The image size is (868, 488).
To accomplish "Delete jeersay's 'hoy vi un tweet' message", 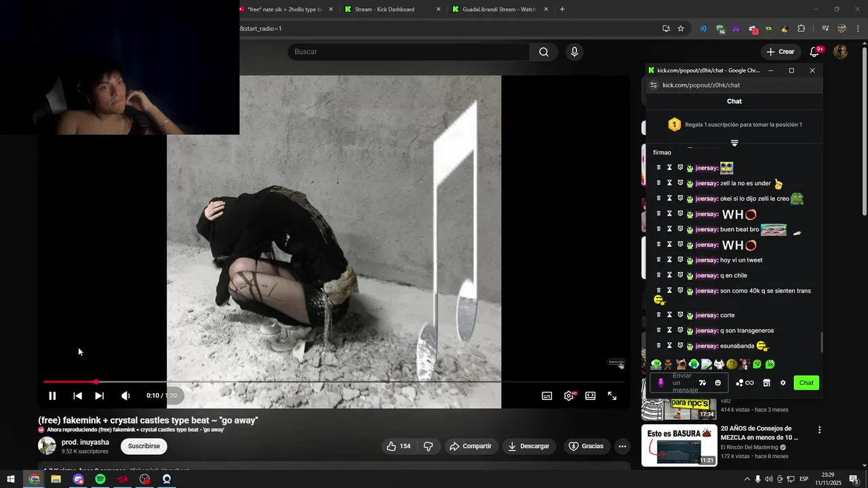I will click(x=658, y=260).
